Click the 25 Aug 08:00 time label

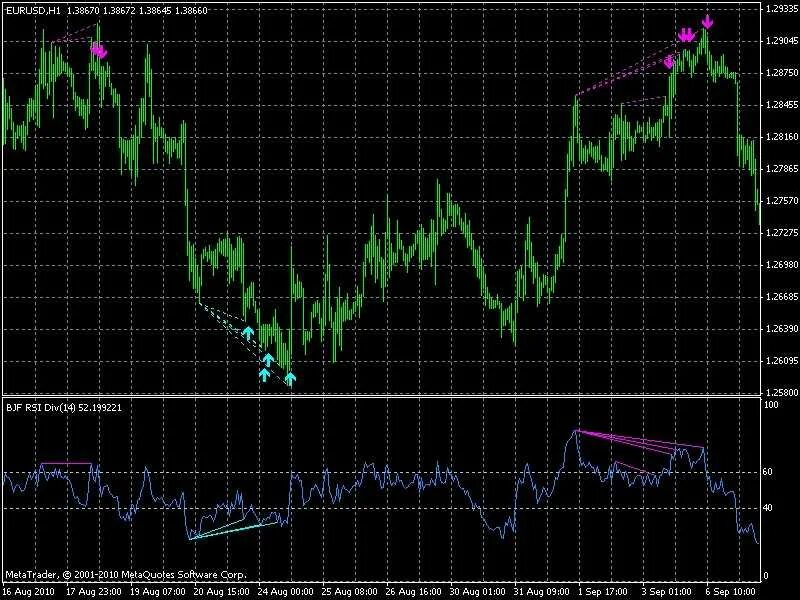[350, 592]
